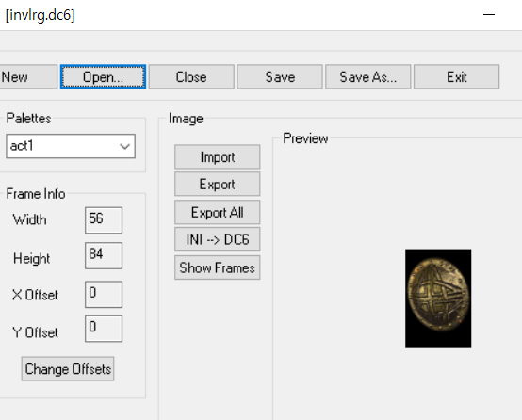Exit the application
Image resolution: width=522 pixels, height=420 pixels.
(x=456, y=77)
